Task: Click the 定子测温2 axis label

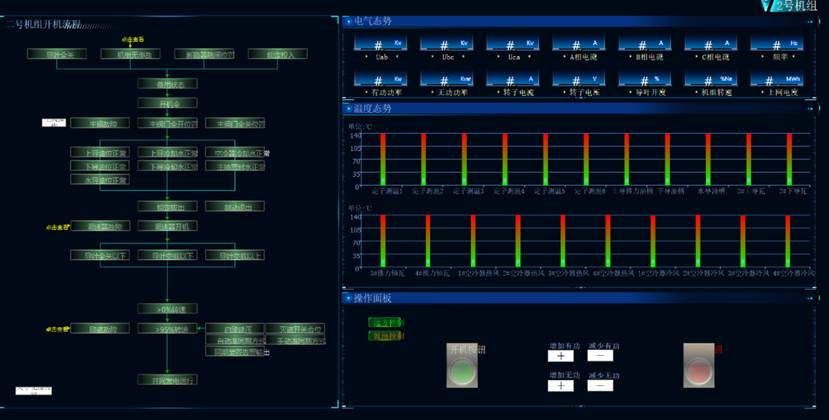Action: 428,191
